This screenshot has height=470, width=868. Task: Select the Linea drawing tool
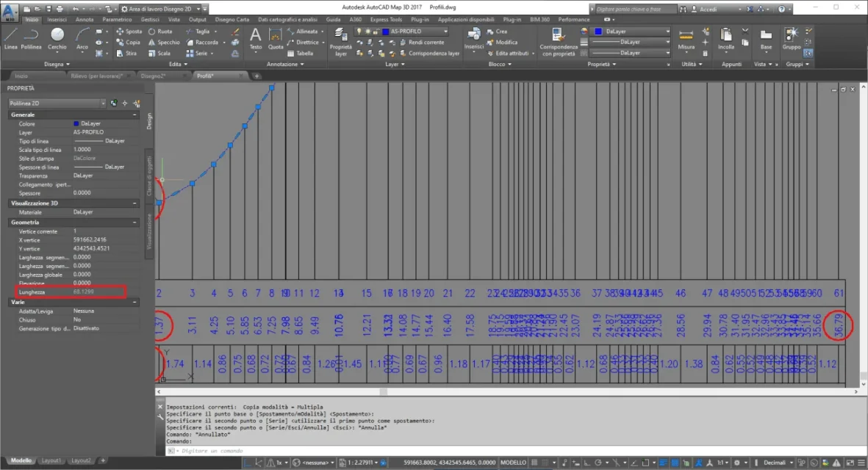click(10, 39)
